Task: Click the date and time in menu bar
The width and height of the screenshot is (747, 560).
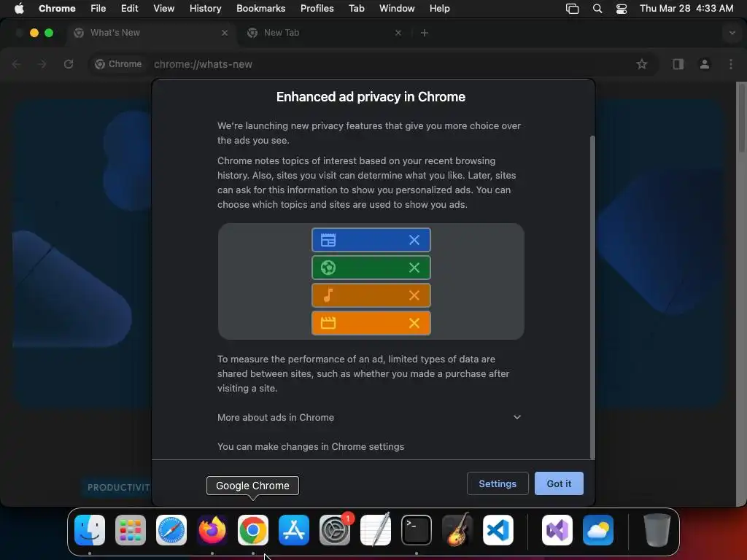Action: pos(686,8)
